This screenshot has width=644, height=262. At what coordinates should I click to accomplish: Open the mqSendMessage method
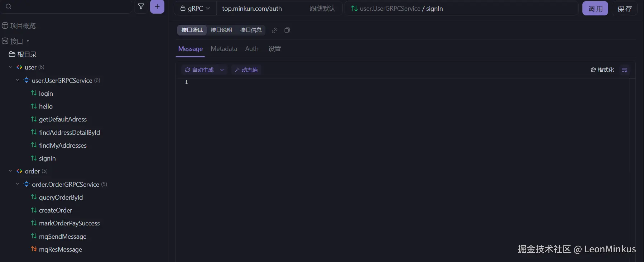[x=63, y=236]
